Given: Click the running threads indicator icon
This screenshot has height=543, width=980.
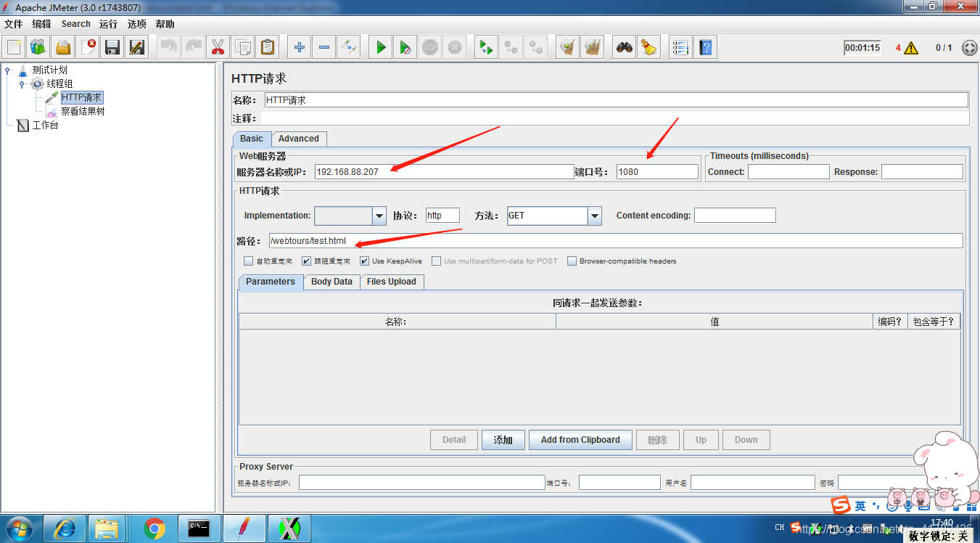Looking at the screenshot, I should [x=969, y=48].
